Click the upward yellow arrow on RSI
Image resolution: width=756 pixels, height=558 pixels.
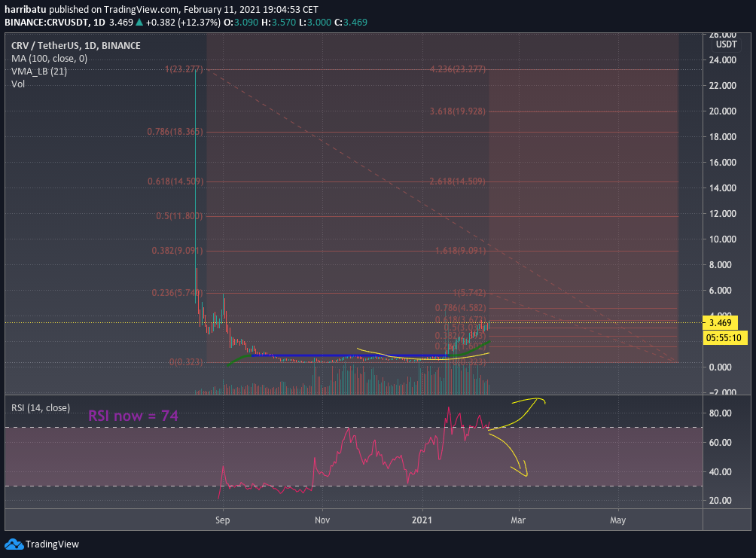coord(518,413)
